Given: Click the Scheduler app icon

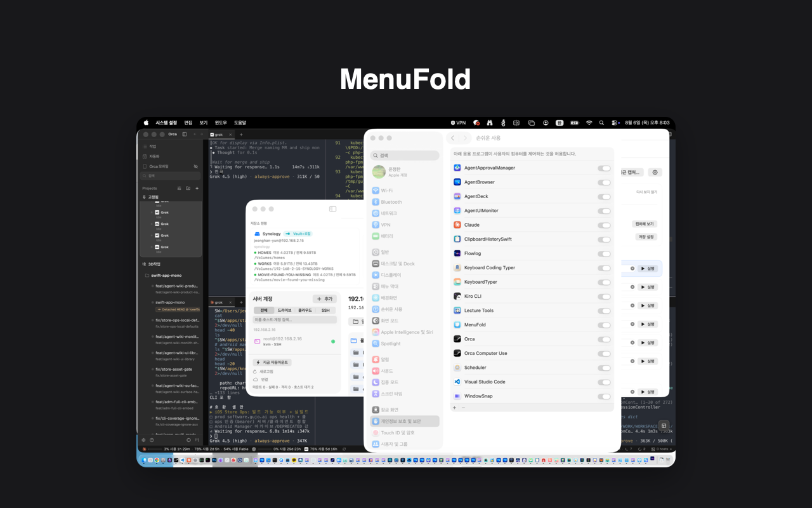Looking at the screenshot, I should click(457, 368).
